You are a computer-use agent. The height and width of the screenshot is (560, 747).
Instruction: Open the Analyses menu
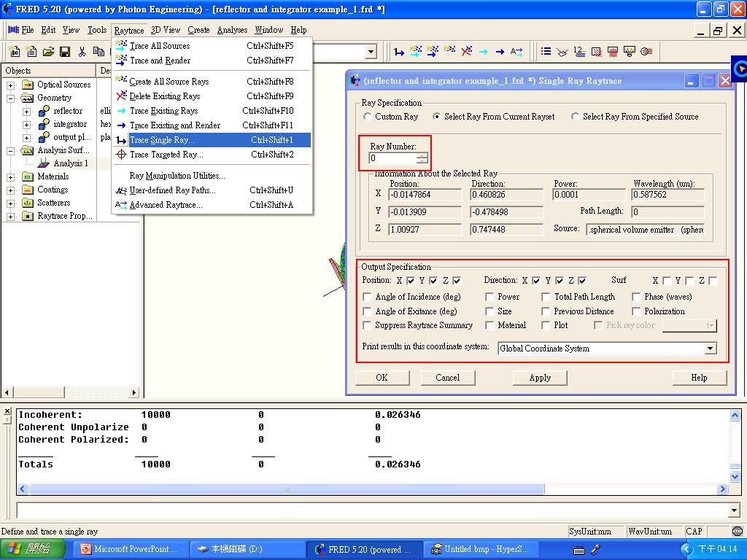pyautogui.click(x=232, y=30)
